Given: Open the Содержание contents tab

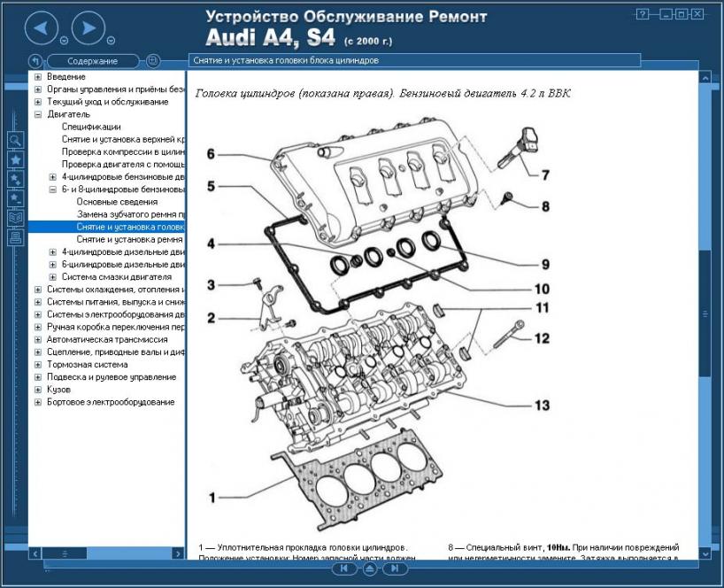Looking at the screenshot, I should click(92, 61).
